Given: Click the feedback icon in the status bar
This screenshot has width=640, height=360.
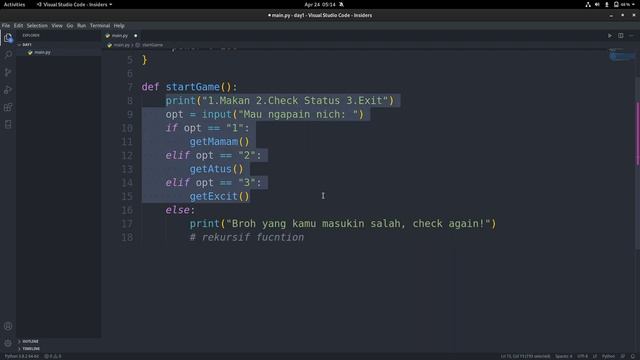Looking at the screenshot, I should [623, 356].
